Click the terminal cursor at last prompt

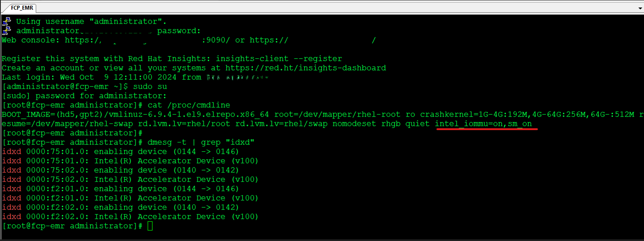point(150,226)
